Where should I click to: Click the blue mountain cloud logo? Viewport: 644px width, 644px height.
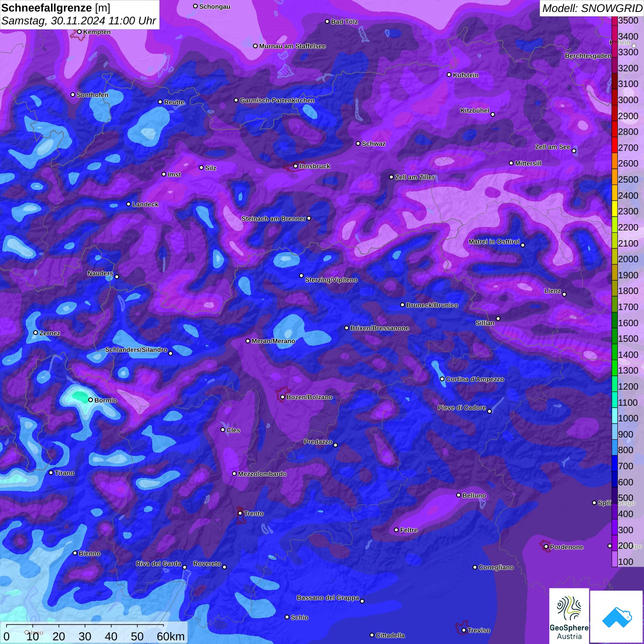click(617, 617)
